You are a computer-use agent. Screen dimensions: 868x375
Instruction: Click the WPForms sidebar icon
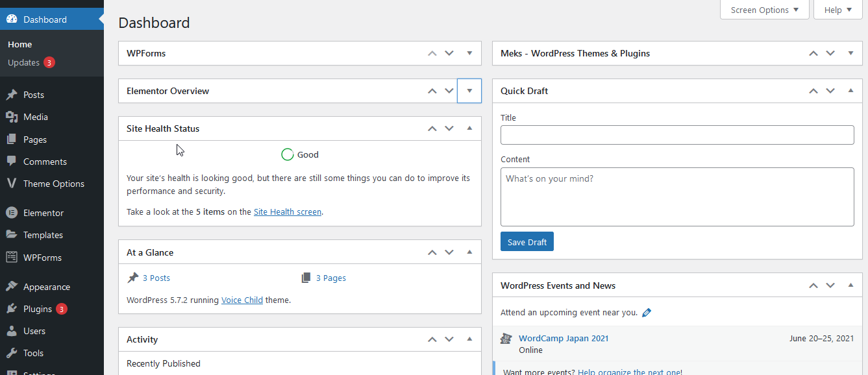pyautogui.click(x=12, y=257)
